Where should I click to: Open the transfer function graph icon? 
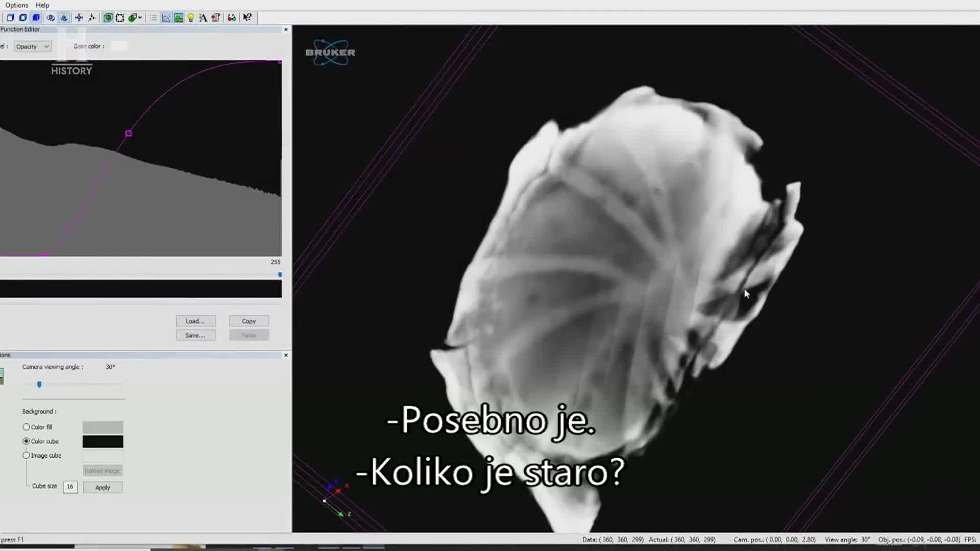pyautogui.click(x=166, y=18)
